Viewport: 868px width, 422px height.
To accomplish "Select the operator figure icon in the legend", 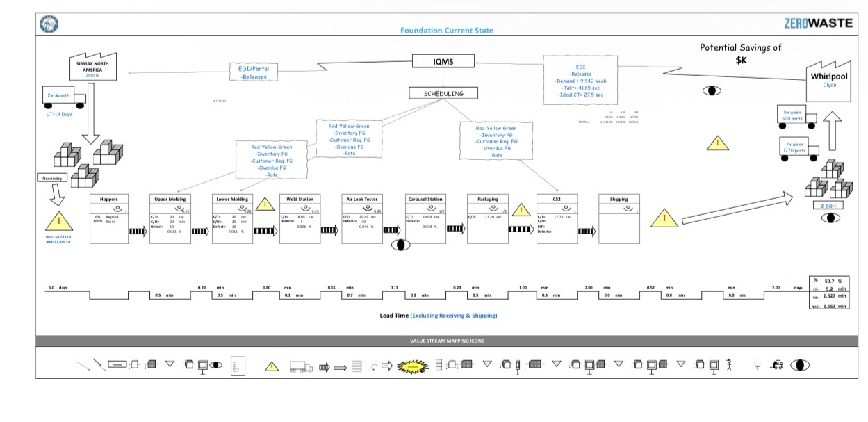I will 730,365.
